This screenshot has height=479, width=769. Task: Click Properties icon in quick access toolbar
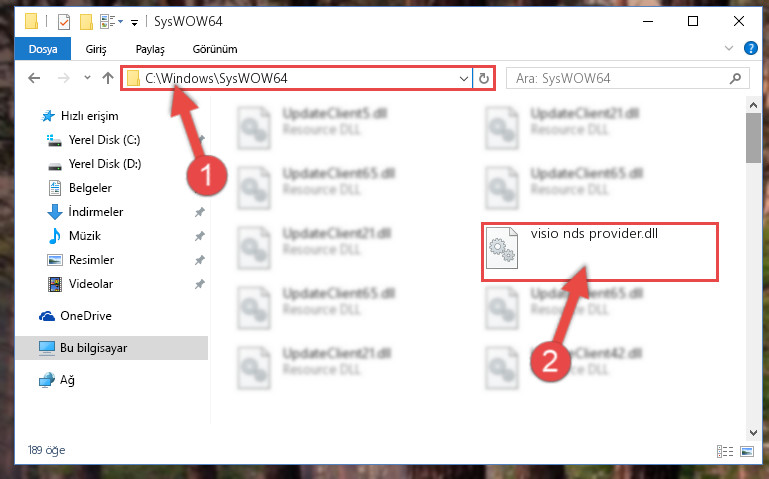(64, 22)
